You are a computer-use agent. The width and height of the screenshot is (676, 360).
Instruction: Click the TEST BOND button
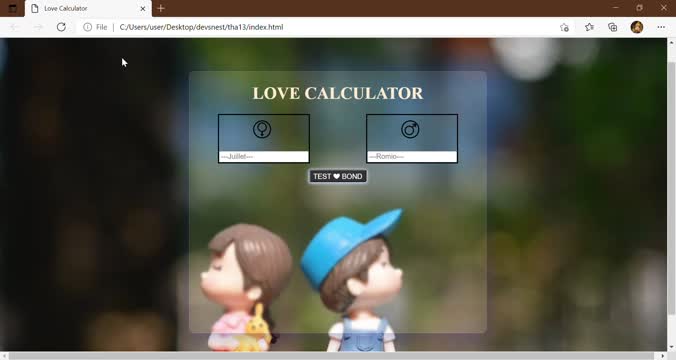click(x=338, y=176)
